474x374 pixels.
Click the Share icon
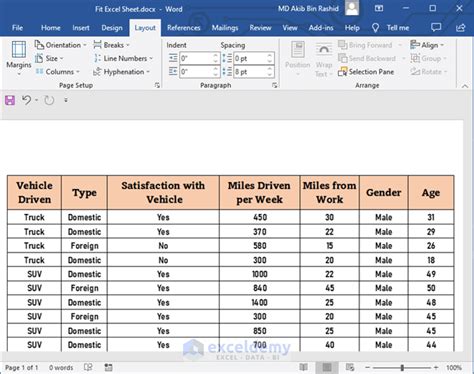click(461, 28)
